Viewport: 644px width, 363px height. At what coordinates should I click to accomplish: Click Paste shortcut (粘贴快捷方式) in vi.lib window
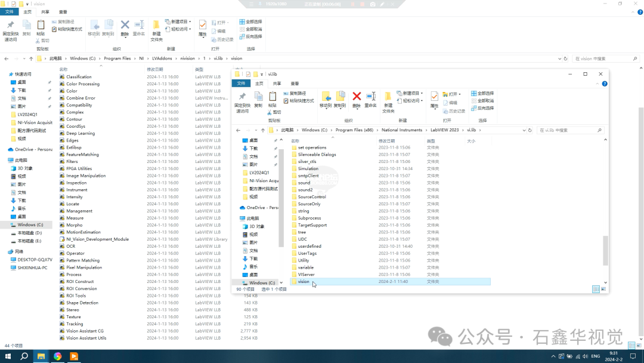[x=299, y=101]
